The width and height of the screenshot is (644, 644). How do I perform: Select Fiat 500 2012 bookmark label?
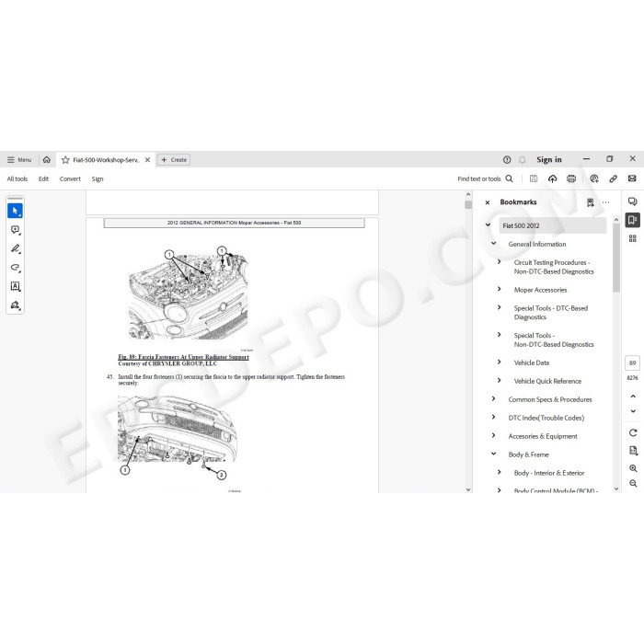(521, 225)
